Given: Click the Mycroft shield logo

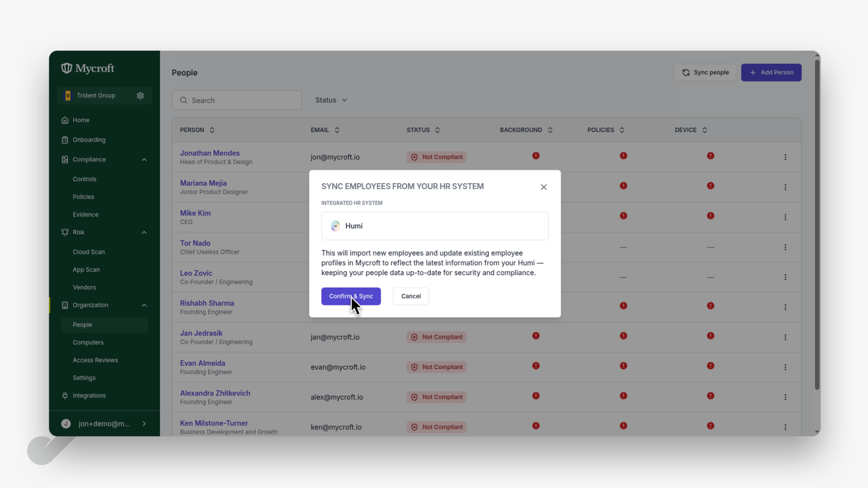Looking at the screenshot, I should (66, 68).
